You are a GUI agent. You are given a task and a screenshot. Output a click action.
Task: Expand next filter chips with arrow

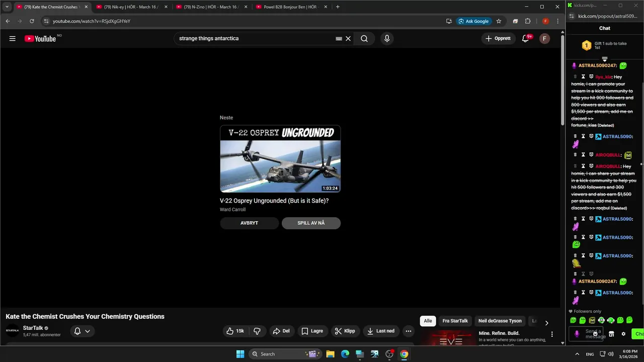point(546,323)
